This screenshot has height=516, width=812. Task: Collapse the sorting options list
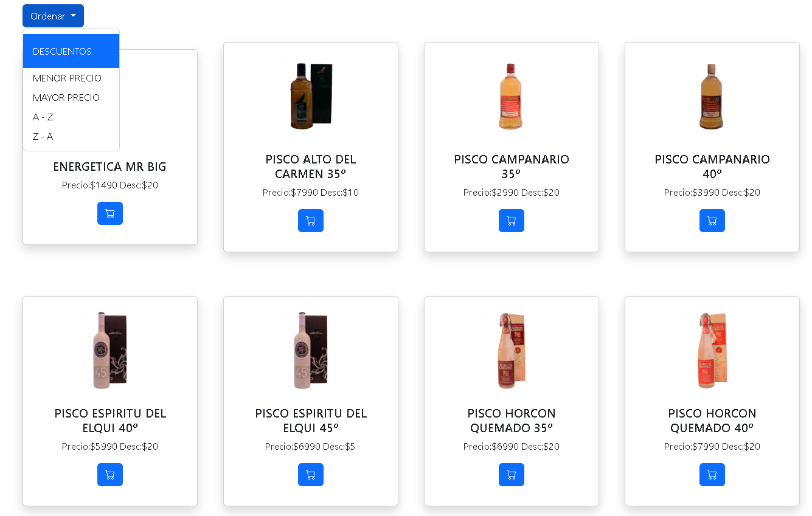tap(53, 15)
